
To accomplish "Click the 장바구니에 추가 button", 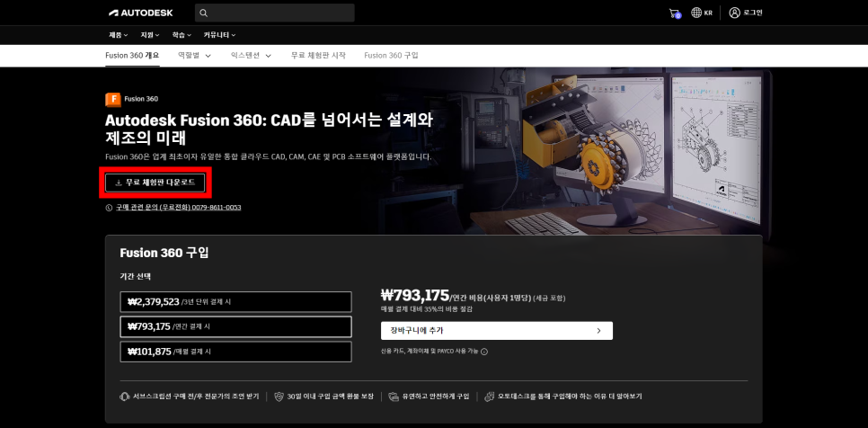I will pos(497,331).
